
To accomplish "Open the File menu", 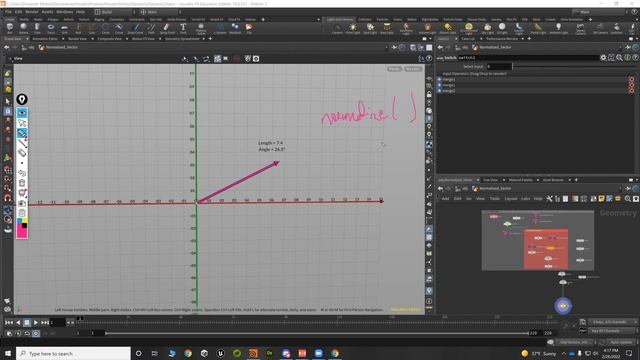I will (8, 12).
